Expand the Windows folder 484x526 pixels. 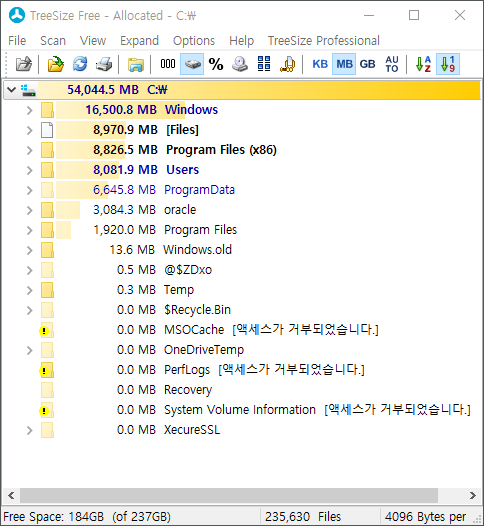(x=30, y=110)
